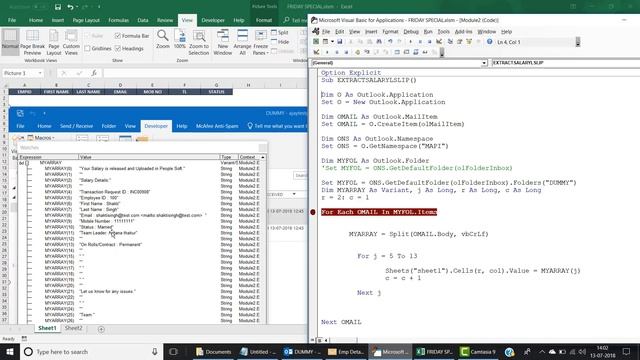
Task: Click Zoom to Selection in Excel ribbon
Action: click(x=199, y=42)
